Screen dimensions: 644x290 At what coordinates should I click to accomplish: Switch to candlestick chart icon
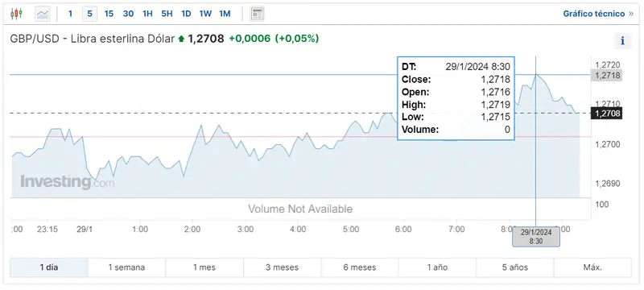16,14
